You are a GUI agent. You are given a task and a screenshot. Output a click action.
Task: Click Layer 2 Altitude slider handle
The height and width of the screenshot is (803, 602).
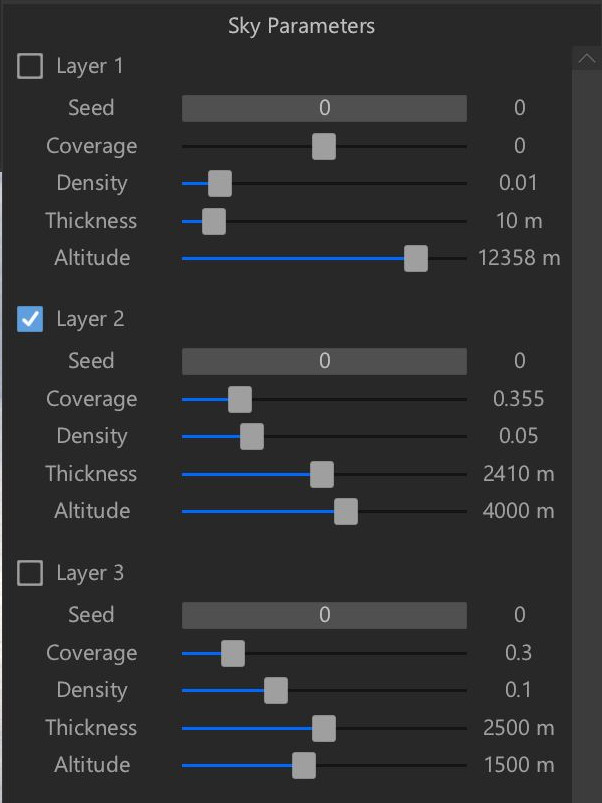point(346,512)
